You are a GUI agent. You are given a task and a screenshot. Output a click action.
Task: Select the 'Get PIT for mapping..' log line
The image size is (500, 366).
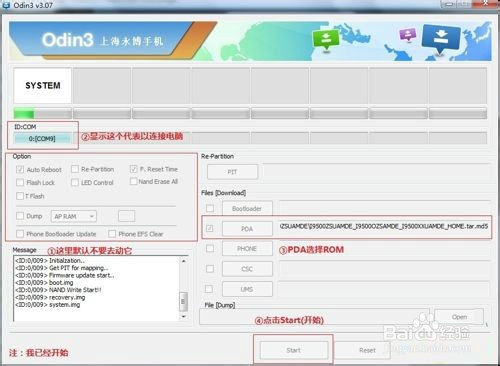pyautogui.click(x=61, y=268)
